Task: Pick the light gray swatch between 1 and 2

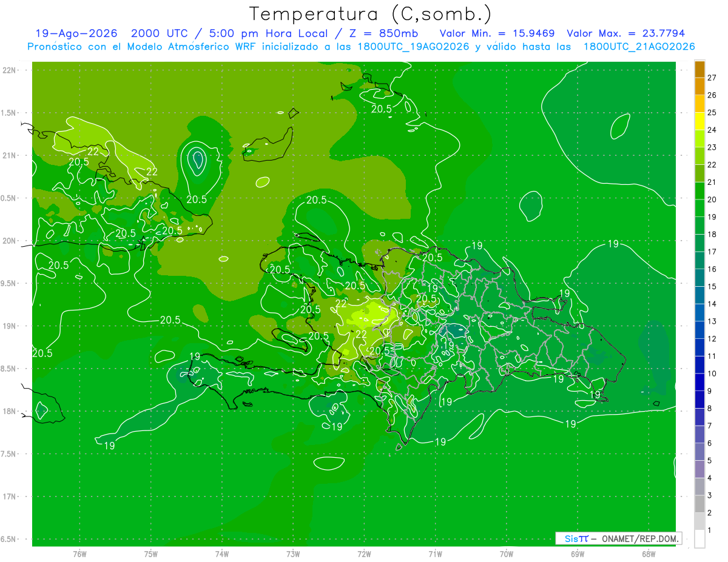Action: (x=699, y=521)
